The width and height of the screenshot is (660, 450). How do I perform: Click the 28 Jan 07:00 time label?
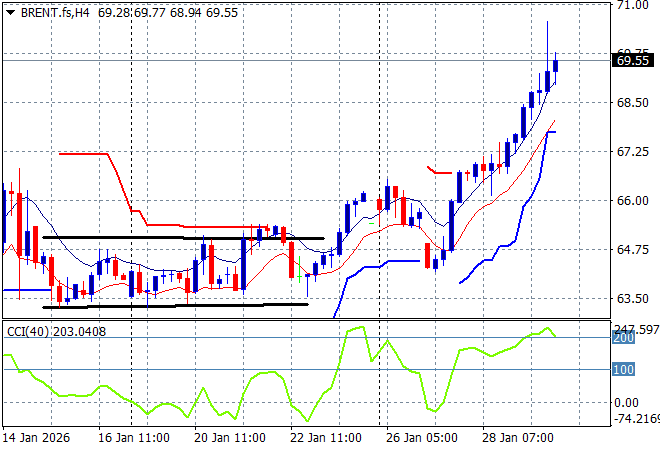click(x=520, y=438)
